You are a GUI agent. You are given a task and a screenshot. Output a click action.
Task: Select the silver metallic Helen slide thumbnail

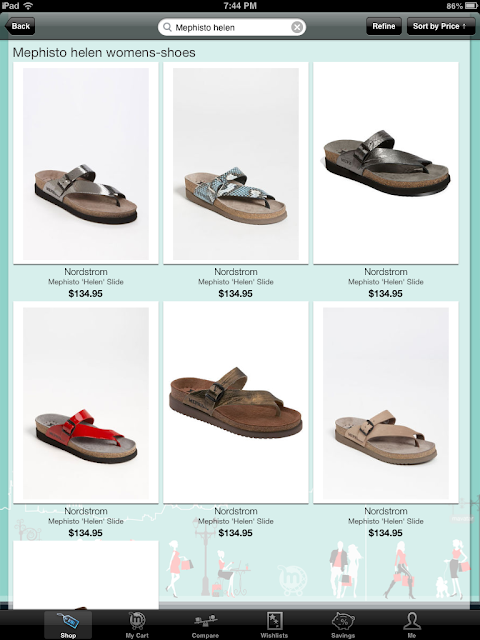pos(86,163)
